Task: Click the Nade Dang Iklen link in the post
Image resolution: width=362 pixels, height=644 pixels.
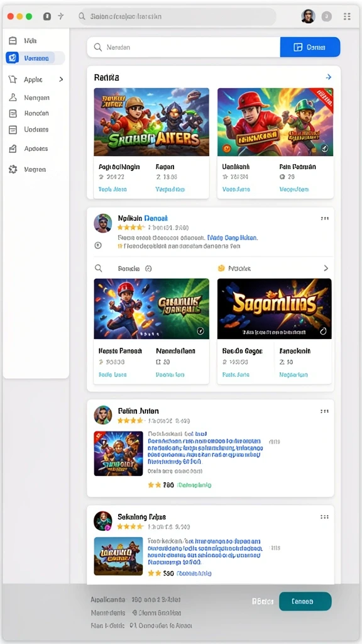Action: click(233, 237)
